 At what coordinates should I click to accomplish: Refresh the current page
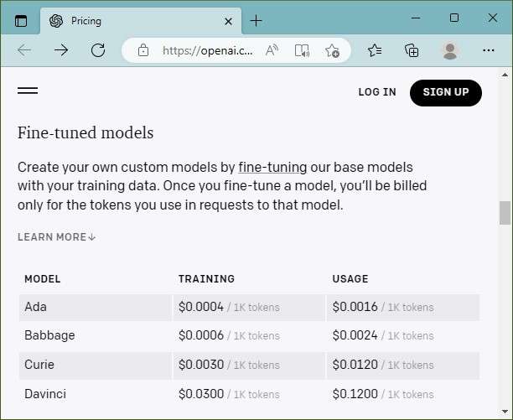click(98, 50)
